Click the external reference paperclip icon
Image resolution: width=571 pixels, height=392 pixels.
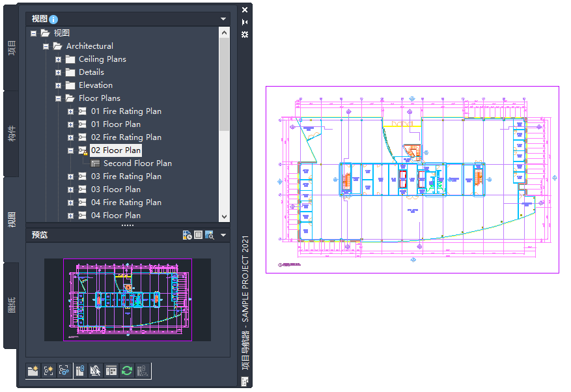coord(81,371)
